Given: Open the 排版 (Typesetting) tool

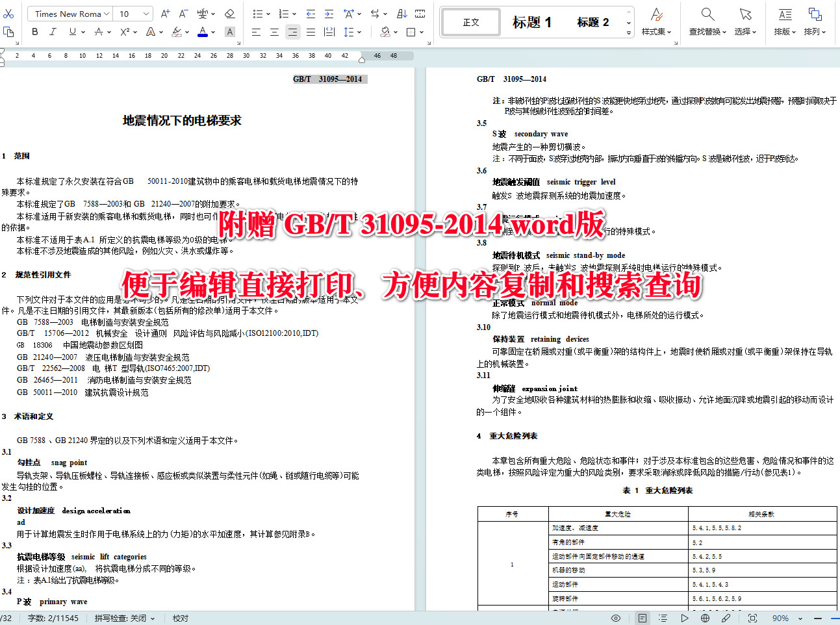Looking at the screenshot, I should pos(784,21).
